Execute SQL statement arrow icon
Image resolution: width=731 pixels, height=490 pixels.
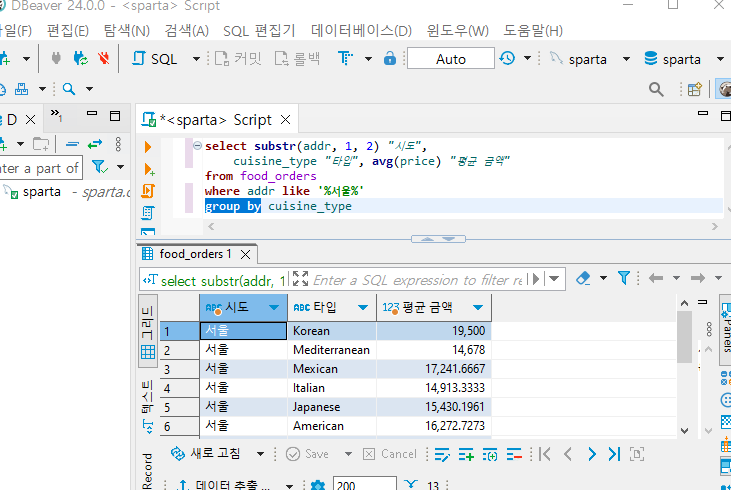[148, 147]
